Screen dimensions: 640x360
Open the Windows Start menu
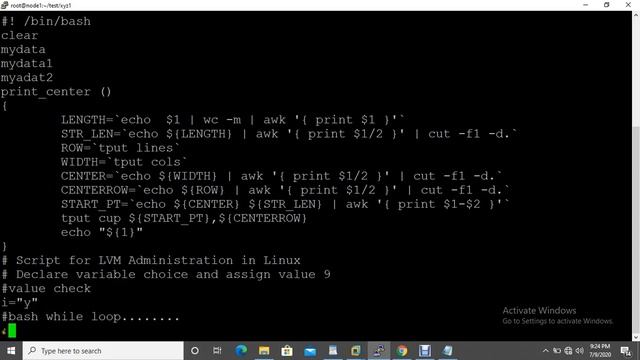pos(11,351)
